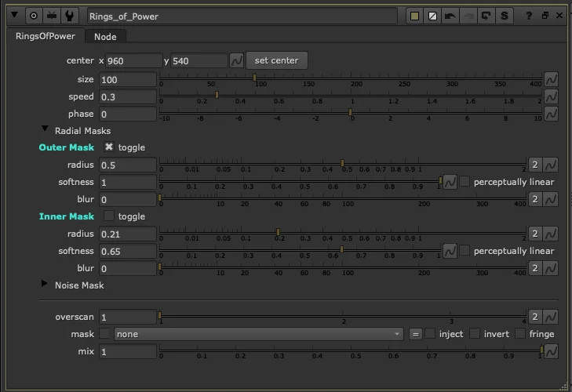Click the speed value input field
The width and height of the screenshot is (572, 392).
pyautogui.click(x=127, y=96)
